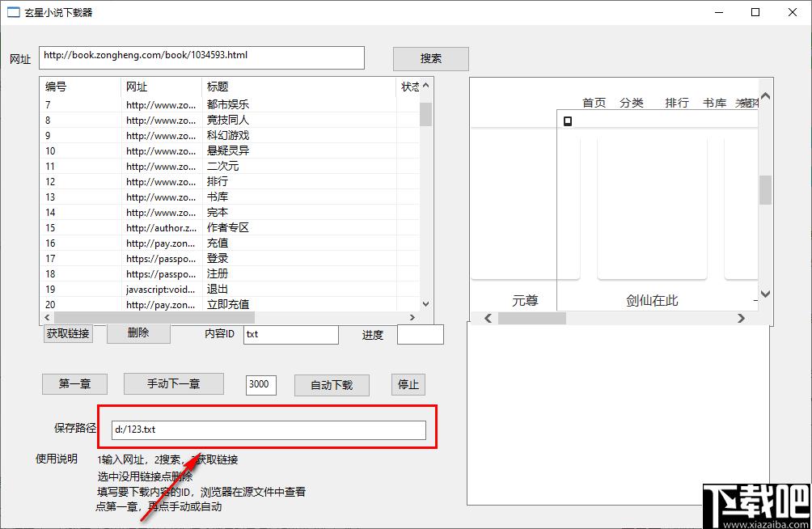Viewport: 812px width, 529px height.
Task: Select row 14 titled 完本
Action: [x=230, y=213]
